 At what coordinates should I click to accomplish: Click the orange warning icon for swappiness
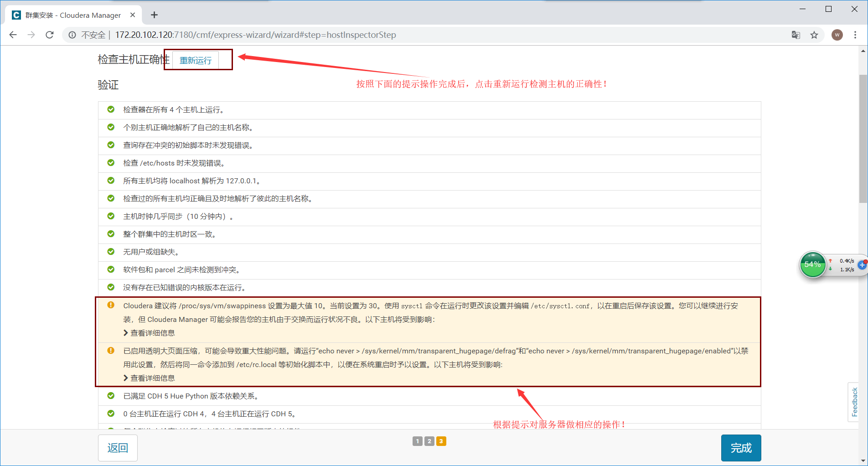[x=111, y=305]
